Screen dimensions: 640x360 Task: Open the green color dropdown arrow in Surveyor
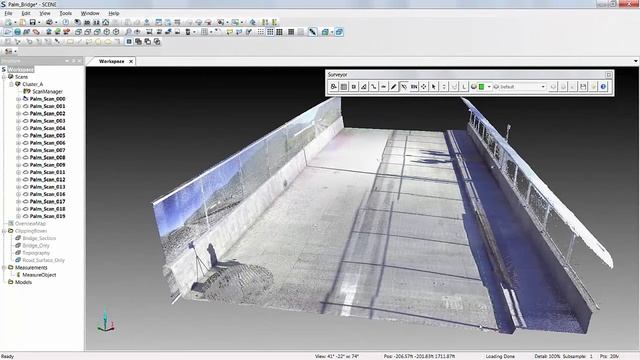click(489, 87)
